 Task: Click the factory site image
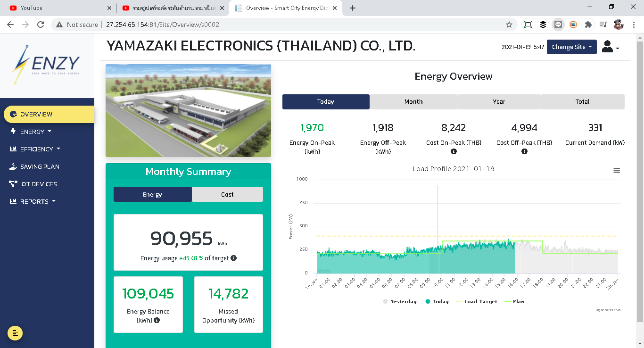[188, 111]
